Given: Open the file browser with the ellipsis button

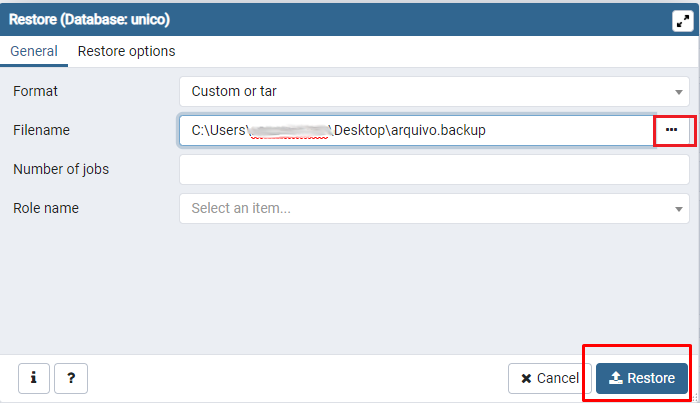Looking at the screenshot, I should [671, 130].
